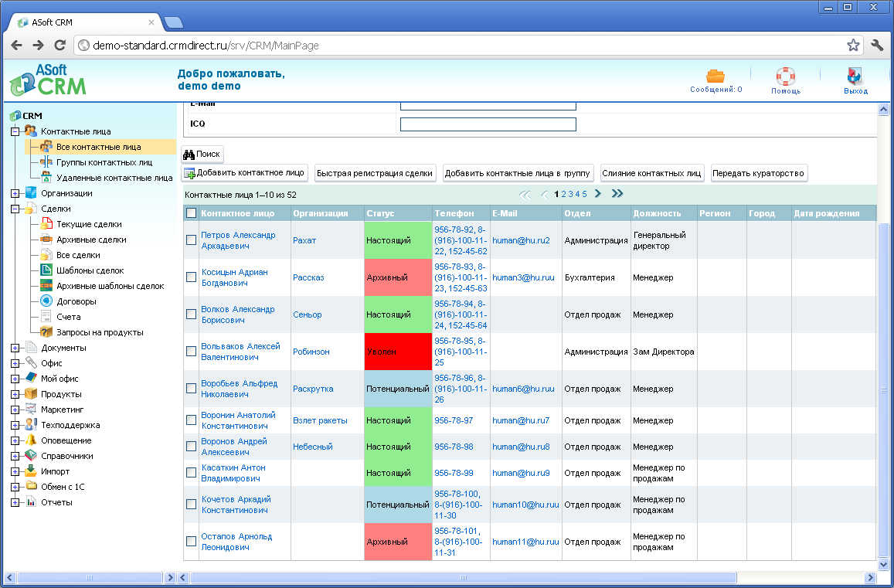Jump to last page of contacts
Screen dimensions: 894x588
(617, 193)
